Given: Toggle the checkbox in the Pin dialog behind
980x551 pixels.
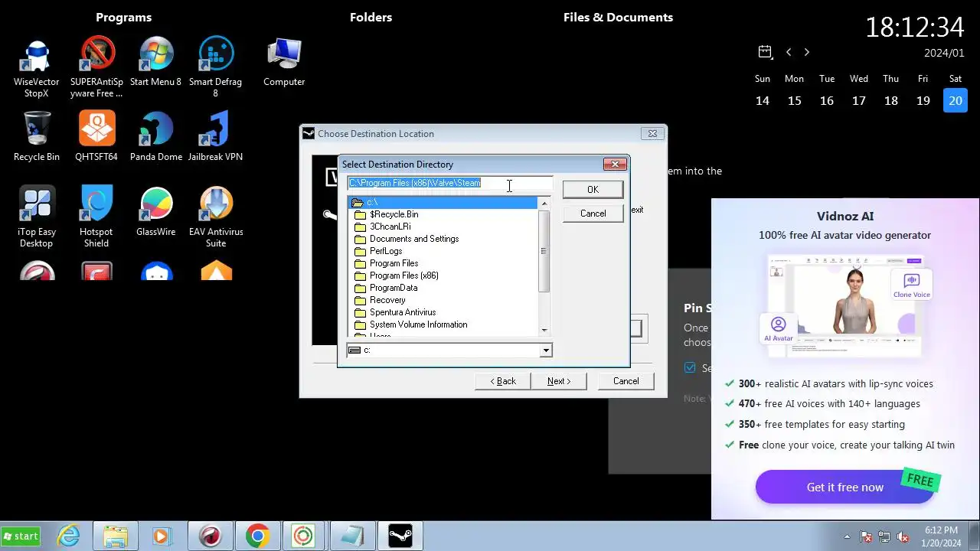Looking at the screenshot, I should 691,367.
